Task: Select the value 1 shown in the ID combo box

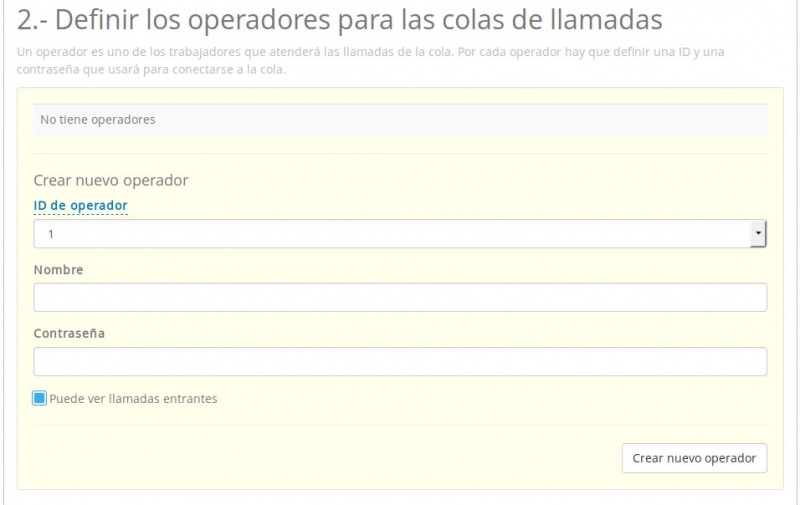Action: (x=51, y=235)
